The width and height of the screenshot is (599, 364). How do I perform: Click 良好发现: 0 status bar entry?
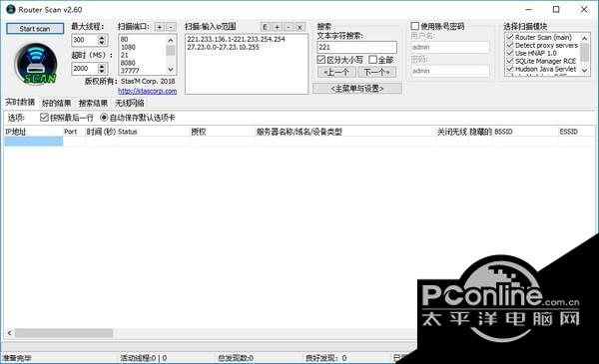pos(325,358)
